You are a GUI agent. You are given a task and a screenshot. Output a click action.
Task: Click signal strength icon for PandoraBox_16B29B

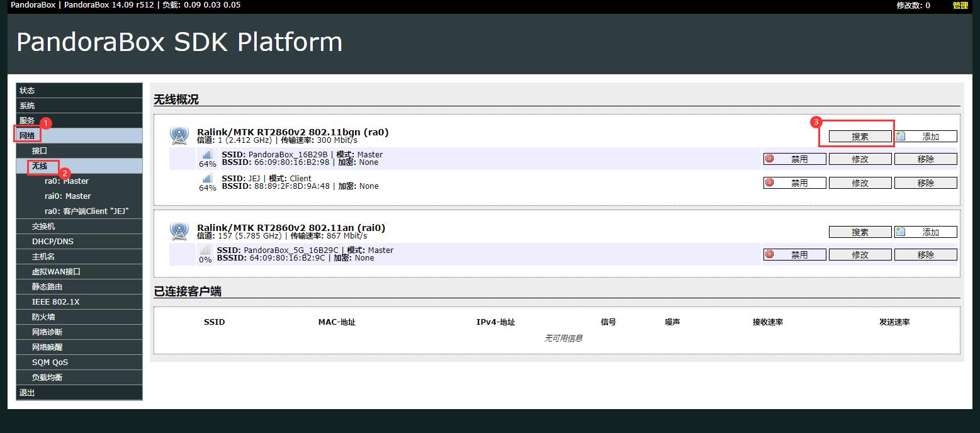click(207, 155)
